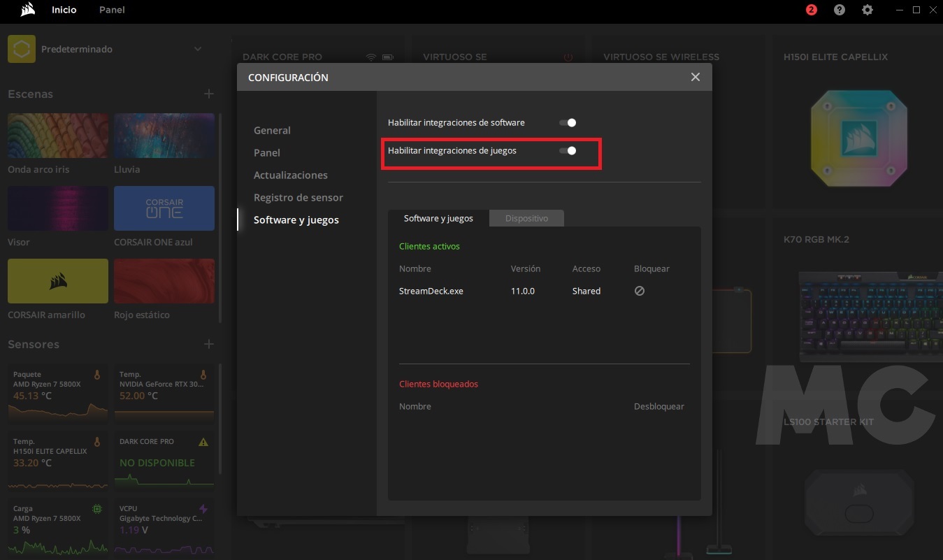
Task: Click the Corsair sails logo
Action: click(28, 10)
